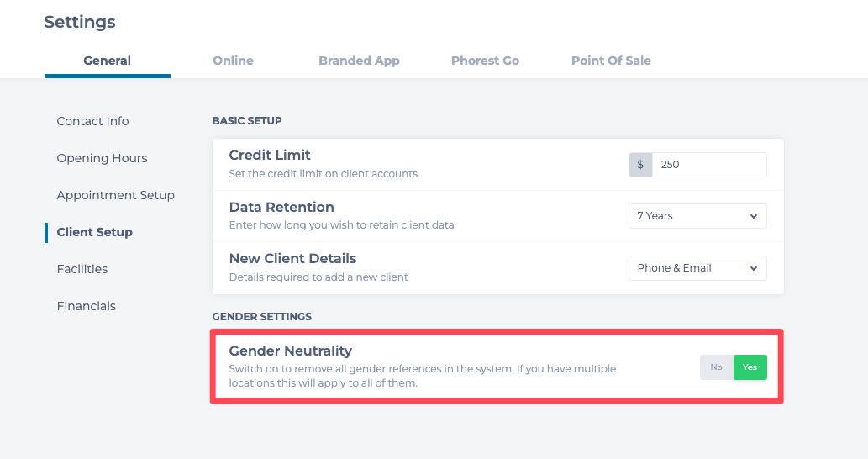Screen dimensions: 868x459
Task: Set Gender Neutrality toggle to Yes
Action: (x=750, y=367)
